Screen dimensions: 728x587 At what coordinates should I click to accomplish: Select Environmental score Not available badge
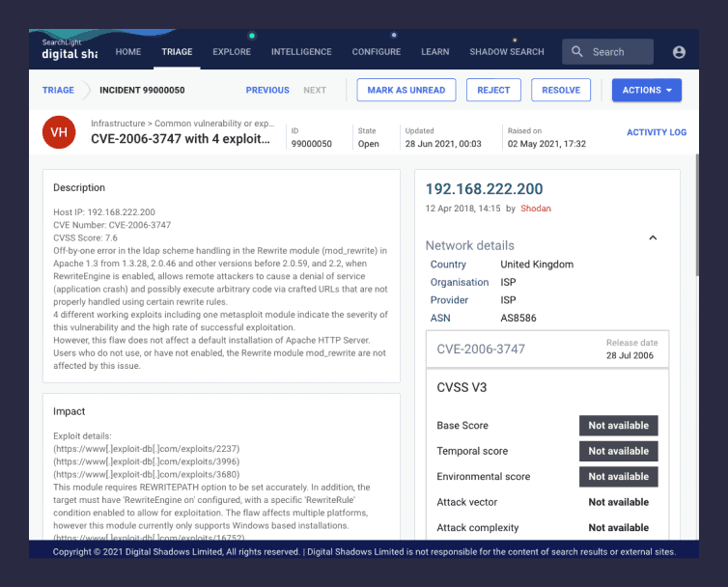point(619,477)
